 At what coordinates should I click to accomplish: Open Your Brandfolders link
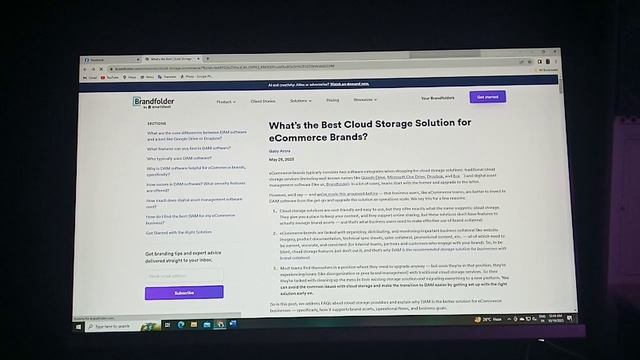pos(438,98)
